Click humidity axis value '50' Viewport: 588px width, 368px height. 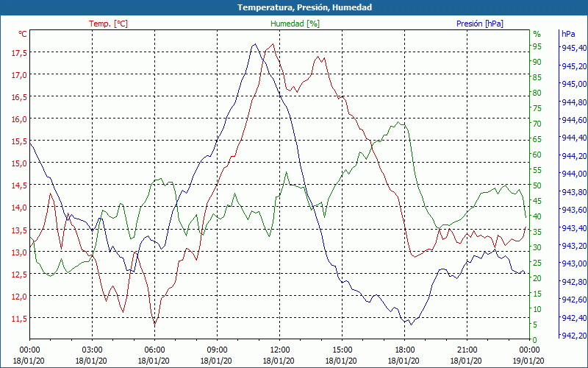coord(537,185)
